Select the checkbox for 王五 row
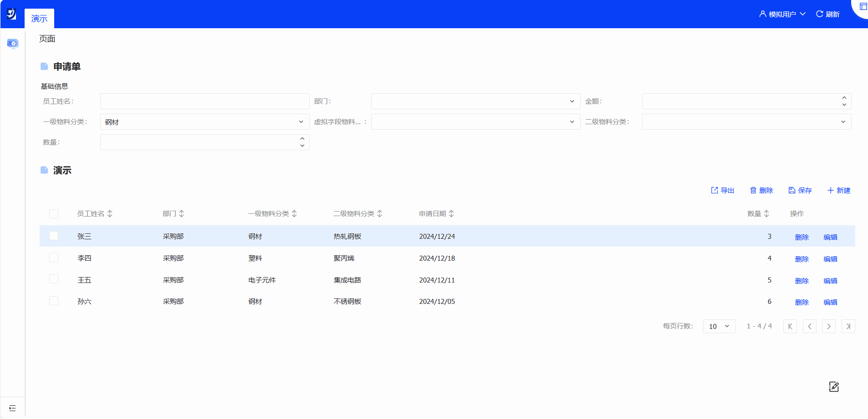This screenshot has height=419, width=868. tap(54, 279)
